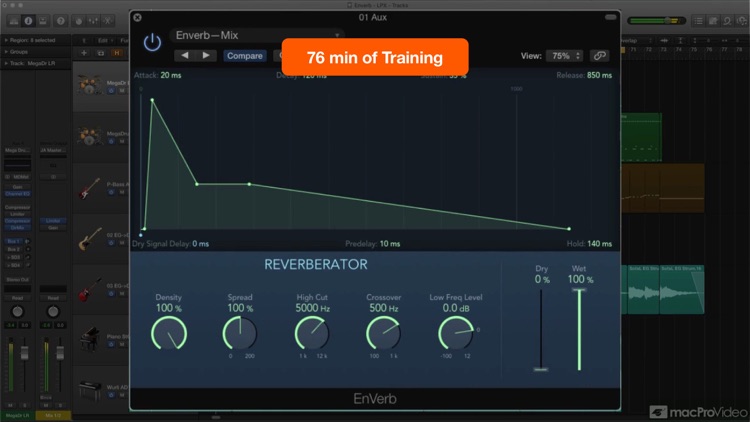
Task: Click the Hold 140 ms value
Action: 599,244
